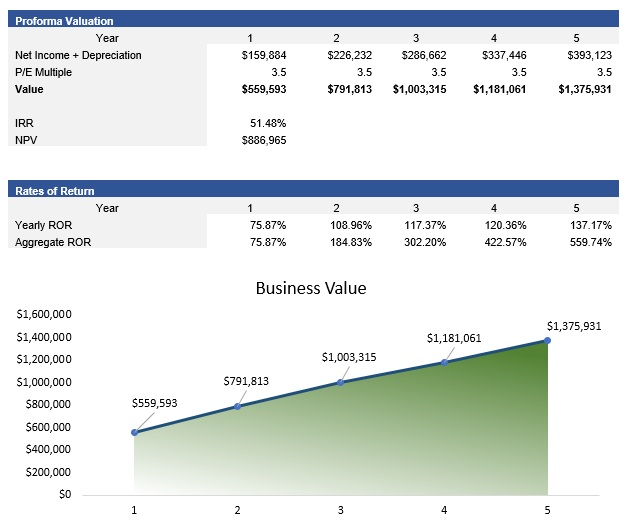Click the 120.36% yearly ROR cell

click(x=505, y=225)
